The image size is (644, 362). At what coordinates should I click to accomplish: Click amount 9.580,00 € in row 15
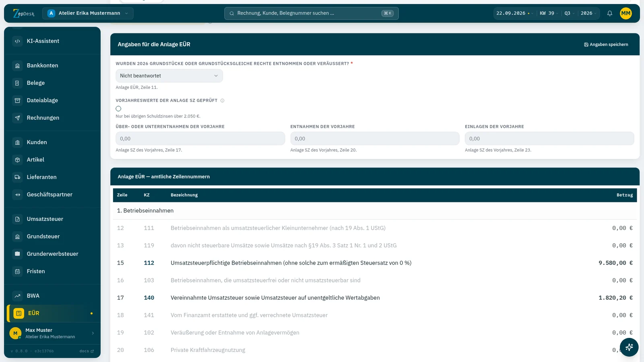(615, 263)
